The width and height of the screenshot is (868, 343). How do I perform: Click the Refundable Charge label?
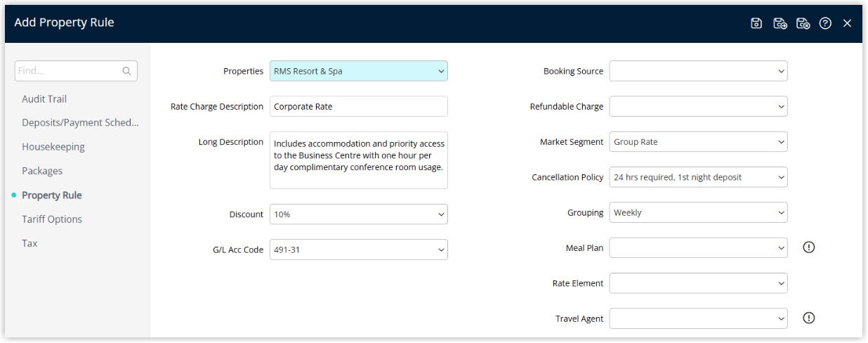(x=567, y=107)
